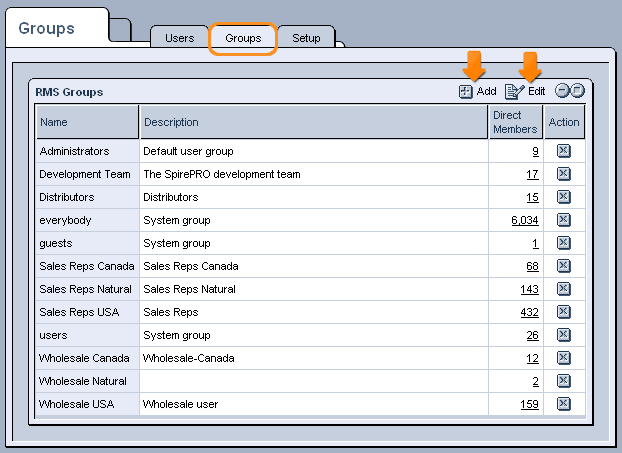The image size is (622, 453).
Task: Remove the Sales Reps USA group
Action: pyautogui.click(x=563, y=312)
